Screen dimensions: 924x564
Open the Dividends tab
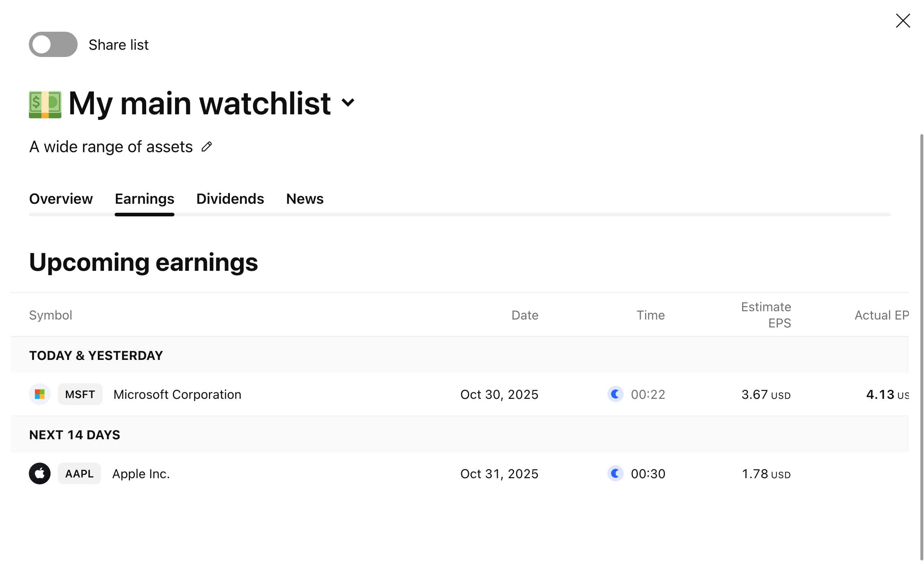pyautogui.click(x=230, y=199)
